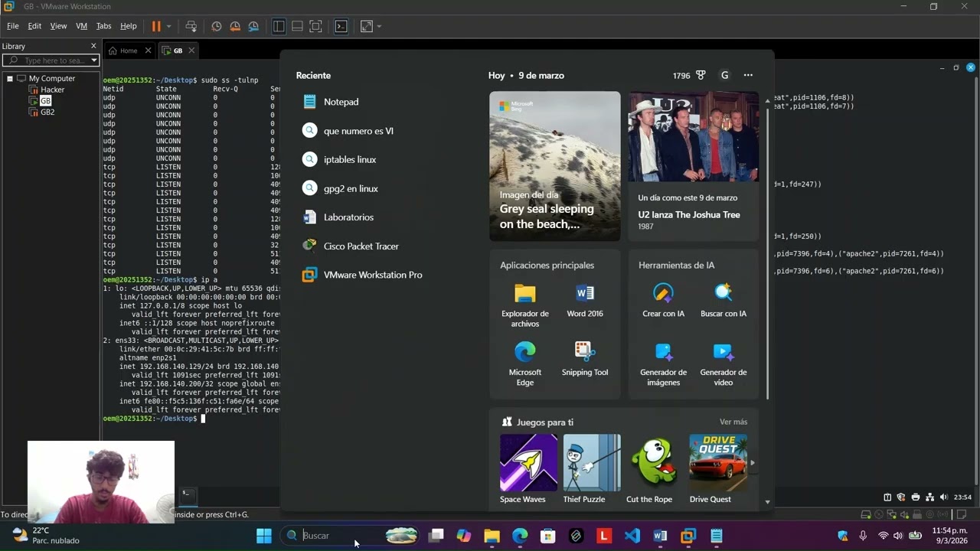The image size is (980, 551).
Task: Open Task View on the taskbar
Action: (x=436, y=536)
